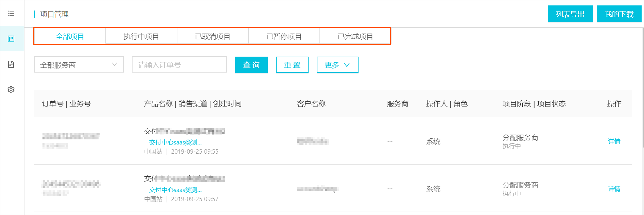Switch to 已取消项目 tab

pos(213,36)
